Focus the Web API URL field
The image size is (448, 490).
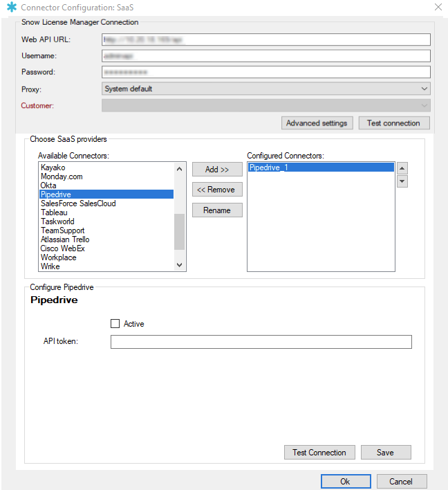tap(265, 39)
